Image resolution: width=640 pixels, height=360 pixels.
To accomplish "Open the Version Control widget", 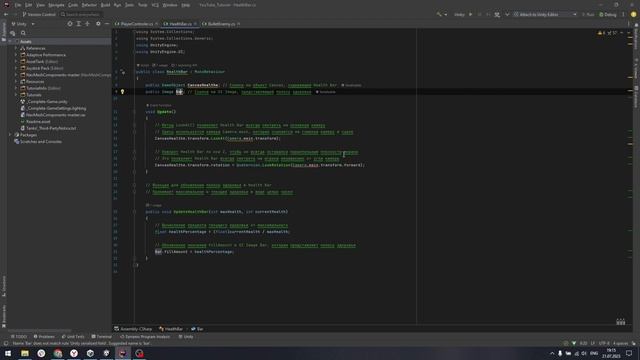I will [39, 14].
